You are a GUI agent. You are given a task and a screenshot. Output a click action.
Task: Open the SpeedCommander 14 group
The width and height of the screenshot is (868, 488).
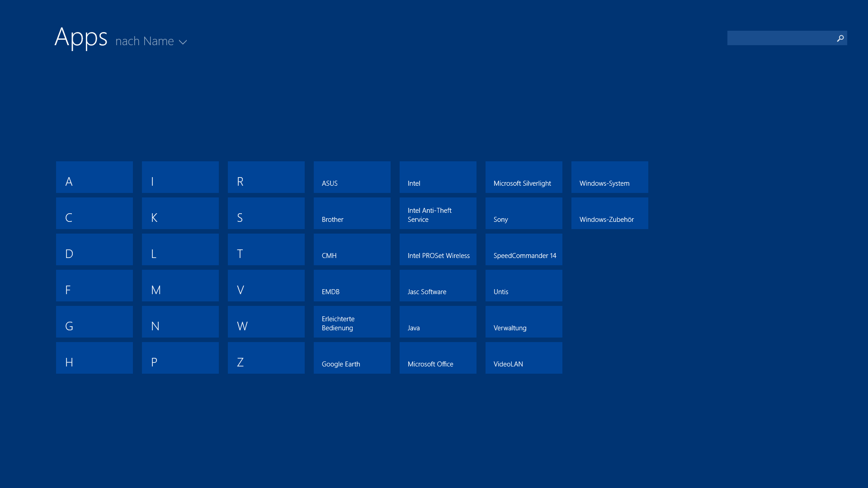(x=524, y=249)
